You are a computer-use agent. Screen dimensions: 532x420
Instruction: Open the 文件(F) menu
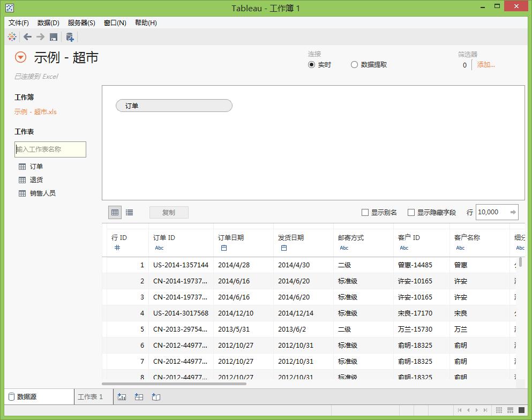point(19,22)
